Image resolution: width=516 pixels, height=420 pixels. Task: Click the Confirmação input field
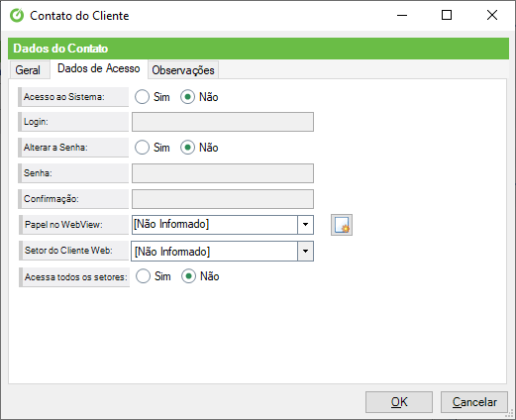point(223,199)
